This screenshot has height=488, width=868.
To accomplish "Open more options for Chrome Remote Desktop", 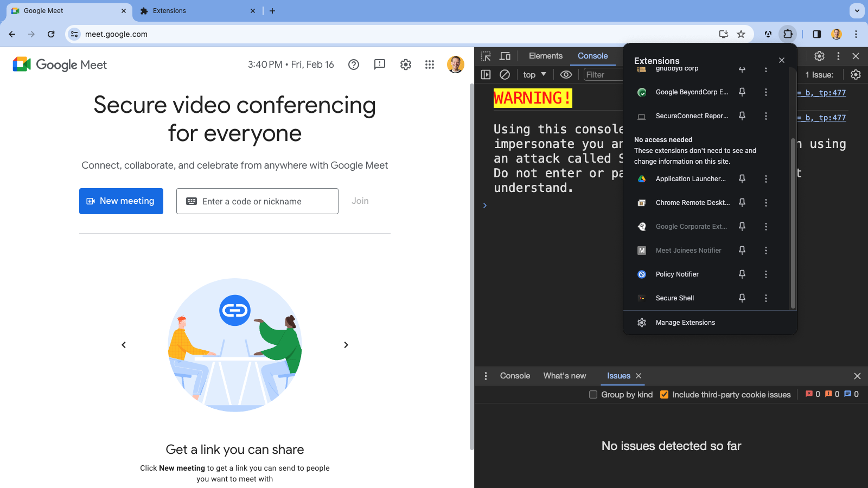I will pos(766,203).
